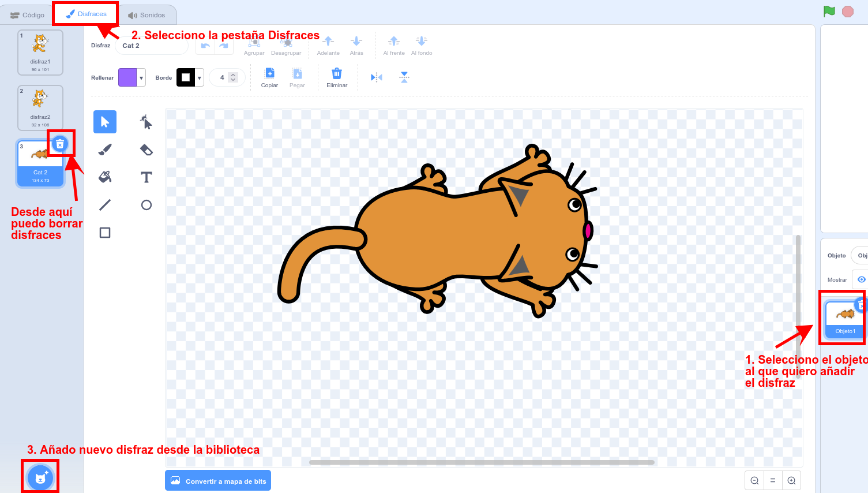This screenshot has width=868, height=493.
Task: Click the Eliminar trash icon
Action: pyautogui.click(x=337, y=73)
